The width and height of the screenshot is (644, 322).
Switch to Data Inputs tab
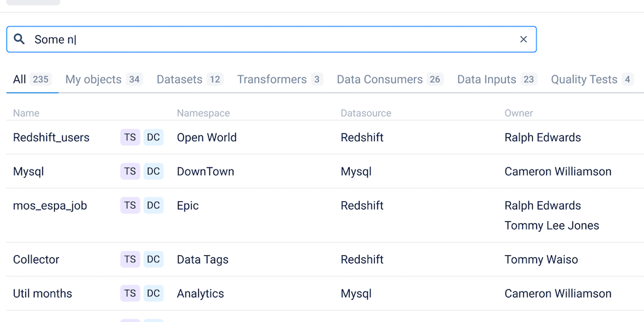[x=496, y=79]
